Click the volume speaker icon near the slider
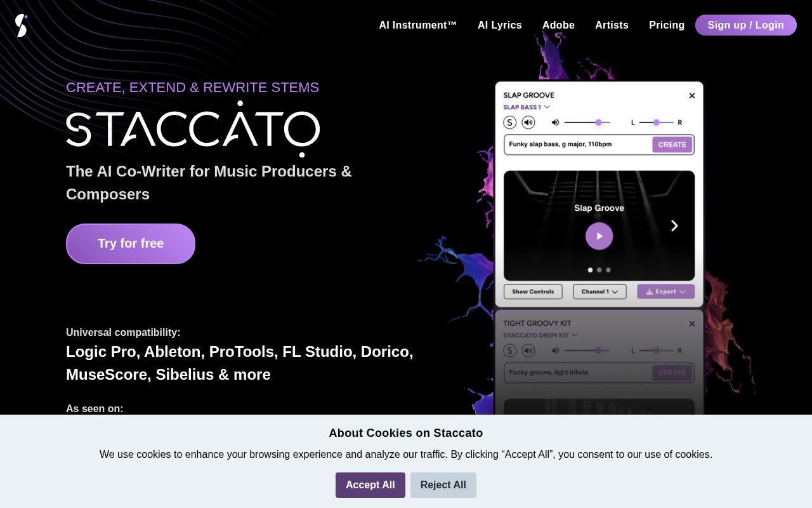Viewport: 812px width, 508px height. point(556,122)
